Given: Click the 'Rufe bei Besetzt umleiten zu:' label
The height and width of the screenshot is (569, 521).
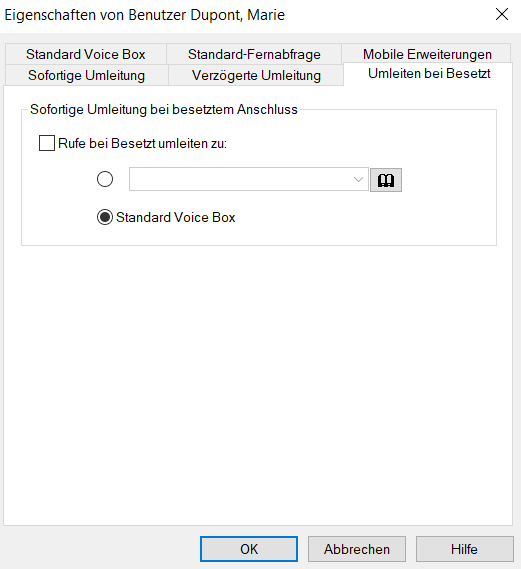Looking at the screenshot, I should click(x=143, y=143).
